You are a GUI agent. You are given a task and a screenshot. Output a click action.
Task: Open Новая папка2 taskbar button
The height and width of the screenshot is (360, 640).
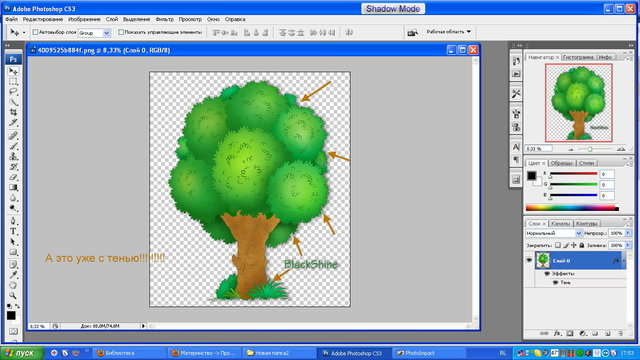pyautogui.click(x=278, y=353)
